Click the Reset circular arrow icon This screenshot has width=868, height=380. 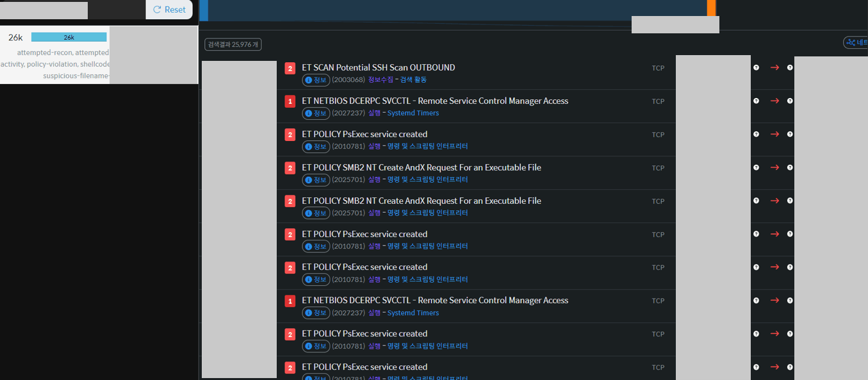pyautogui.click(x=157, y=10)
